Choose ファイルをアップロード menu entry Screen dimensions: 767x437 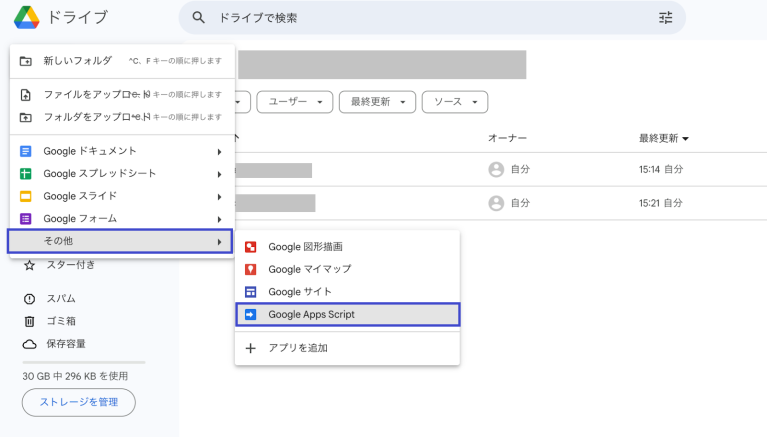[x=122, y=94]
